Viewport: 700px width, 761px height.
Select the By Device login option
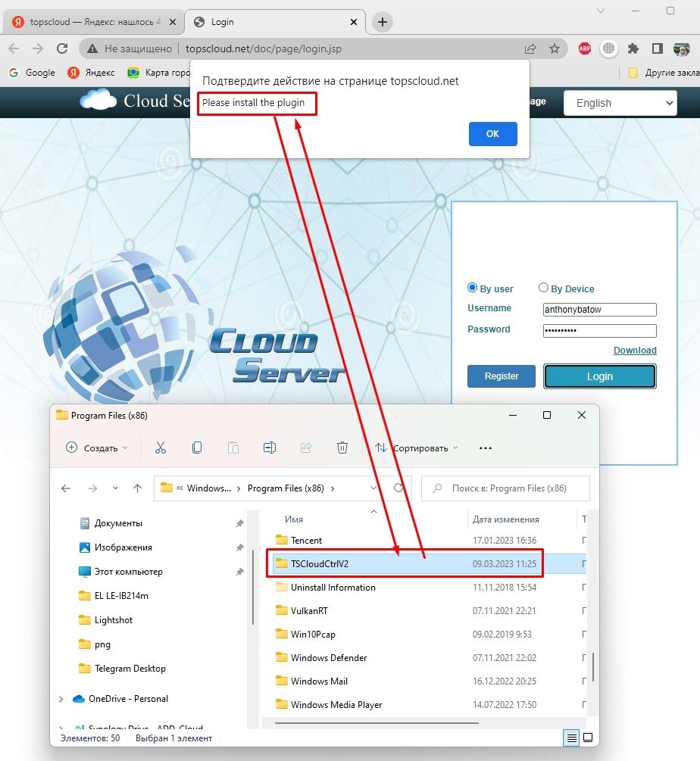click(543, 288)
